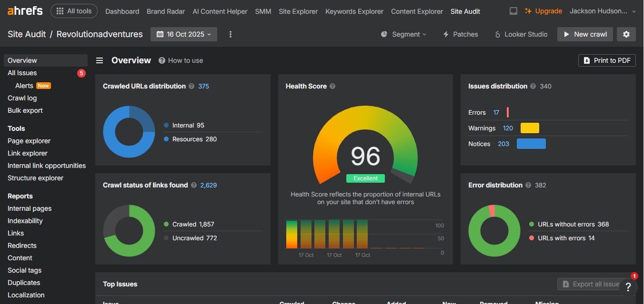Open Crawl log
Screen dimensions: 644x304
22,98
